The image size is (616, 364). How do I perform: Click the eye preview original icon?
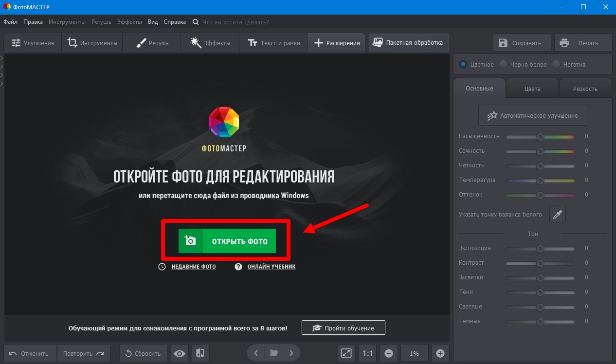coord(180,353)
